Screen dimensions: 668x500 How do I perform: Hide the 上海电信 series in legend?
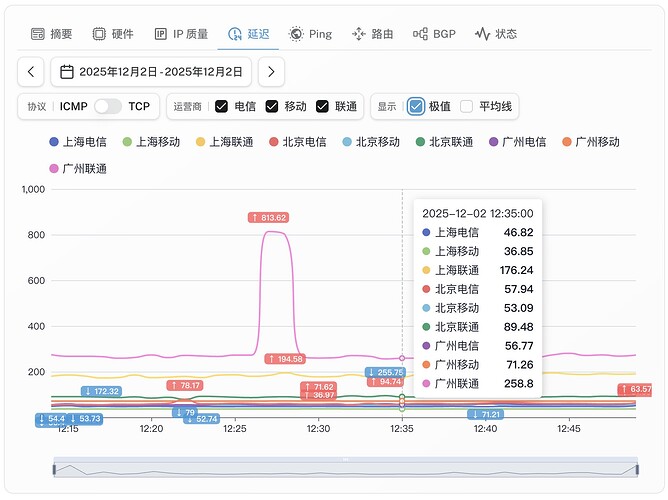(78, 142)
